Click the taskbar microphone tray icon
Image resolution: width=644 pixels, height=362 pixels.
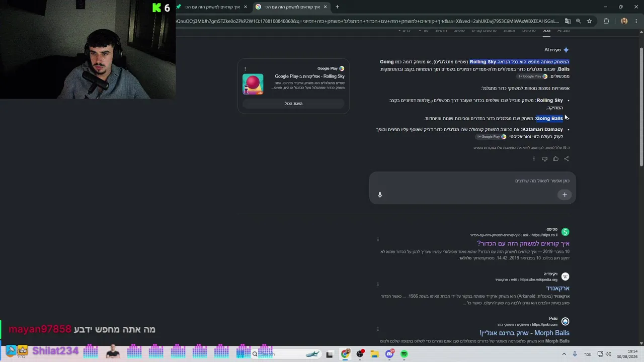coord(575,354)
